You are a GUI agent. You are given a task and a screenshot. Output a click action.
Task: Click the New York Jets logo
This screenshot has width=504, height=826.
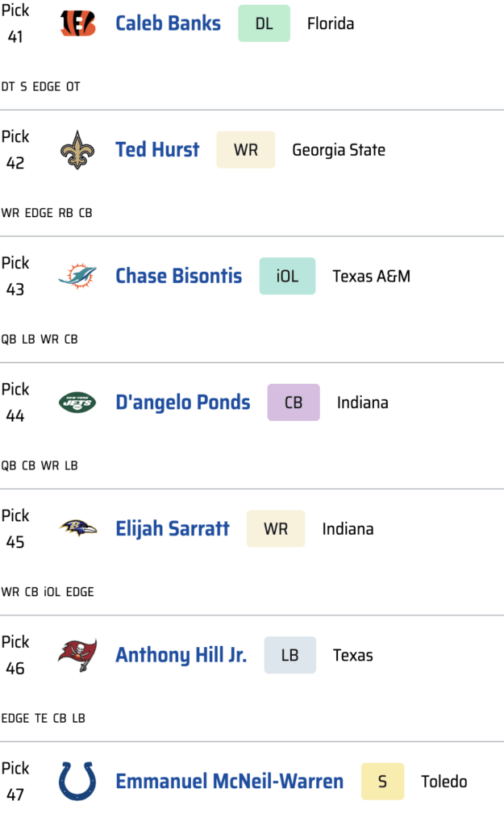pyautogui.click(x=77, y=403)
